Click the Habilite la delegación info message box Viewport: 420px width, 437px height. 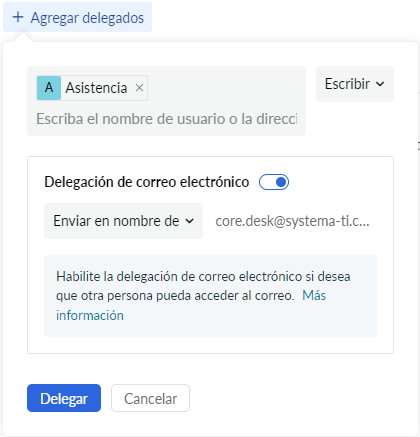pyautogui.click(x=210, y=296)
